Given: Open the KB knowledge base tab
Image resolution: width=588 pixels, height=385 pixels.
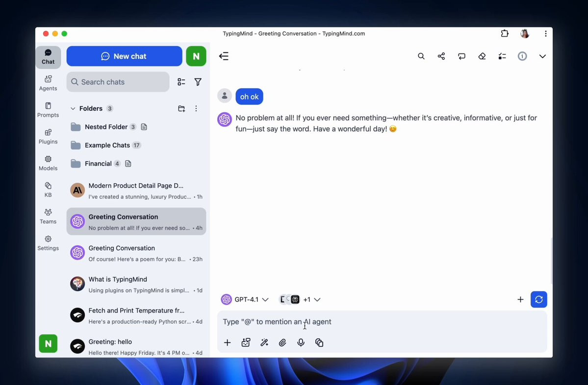Looking at the screenshot, I should (x=48, y=190).
